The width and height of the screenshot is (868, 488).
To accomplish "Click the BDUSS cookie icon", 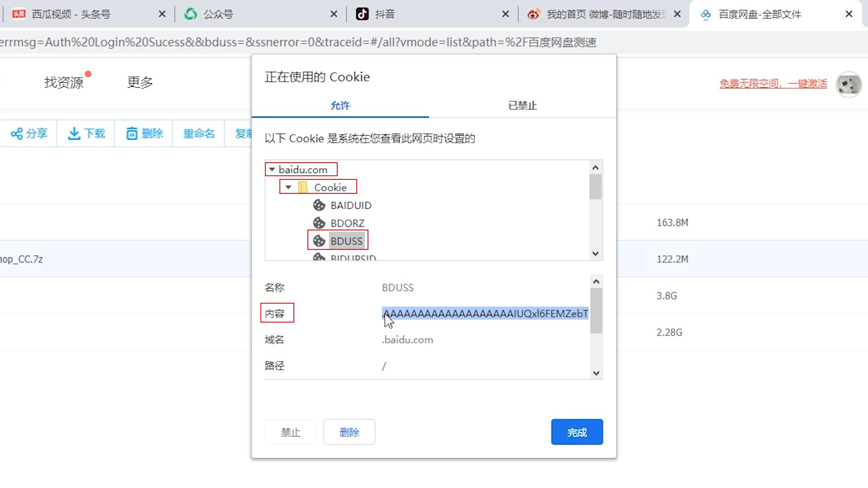I will (x=319, y=240).
